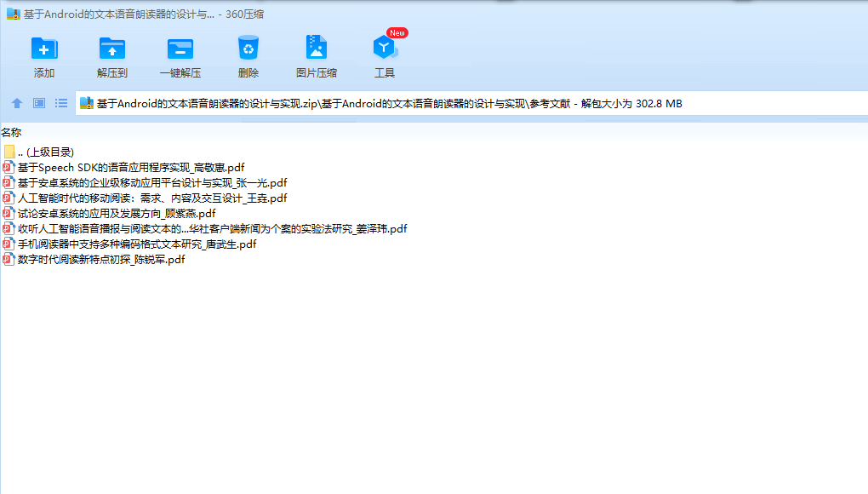Open the 图片压缩 image compression tool
The image size is (868, 494).
click(316, 47)
